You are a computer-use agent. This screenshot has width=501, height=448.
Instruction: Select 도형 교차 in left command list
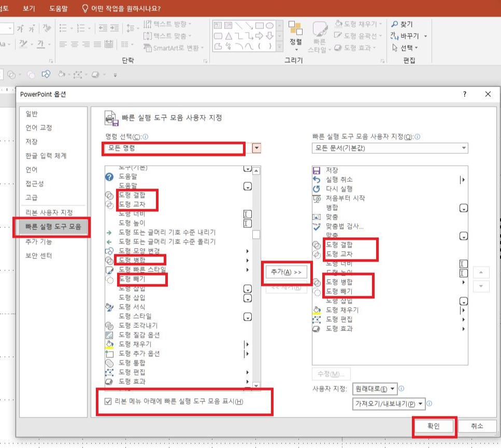(178, 205)
